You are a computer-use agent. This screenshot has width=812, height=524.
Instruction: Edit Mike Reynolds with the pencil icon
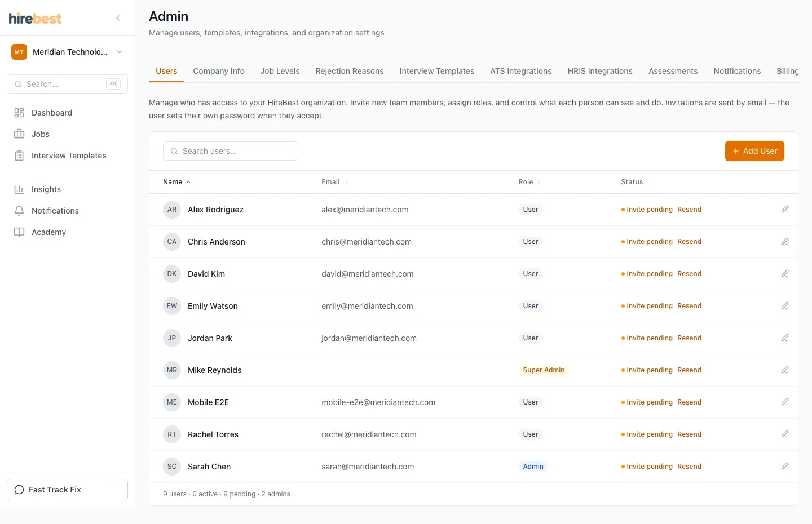coord(784,370)
